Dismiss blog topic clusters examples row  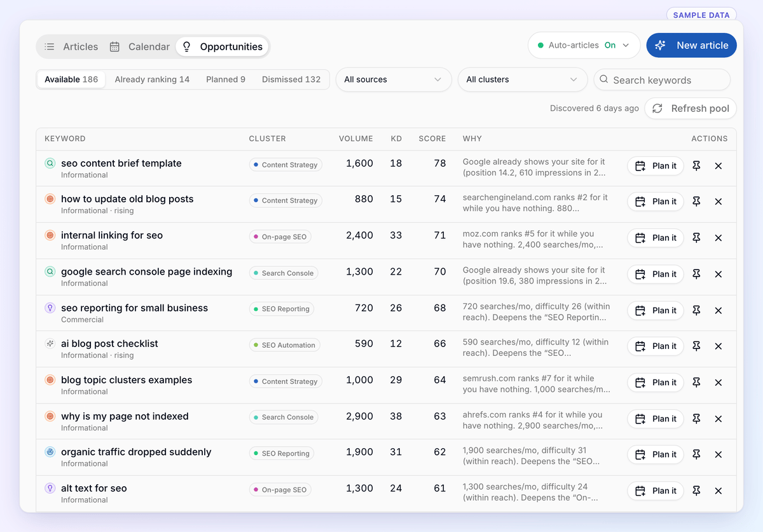(x=718, y=383)
